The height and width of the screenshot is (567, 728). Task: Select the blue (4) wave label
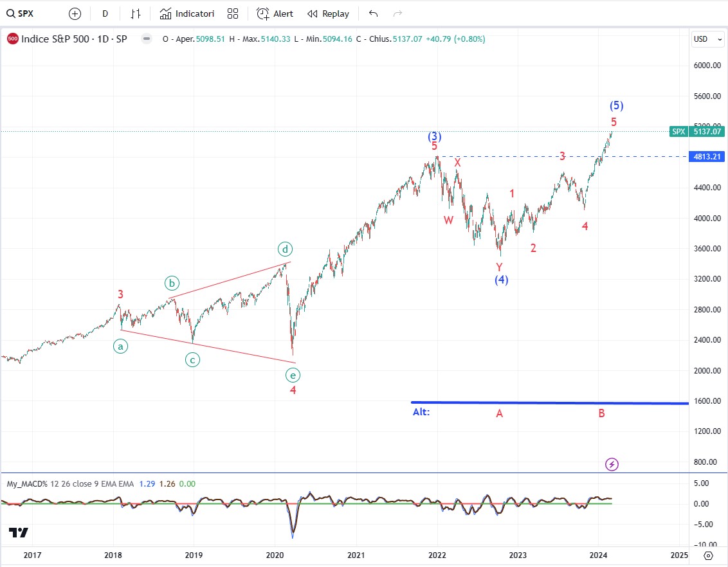(501, 280)
